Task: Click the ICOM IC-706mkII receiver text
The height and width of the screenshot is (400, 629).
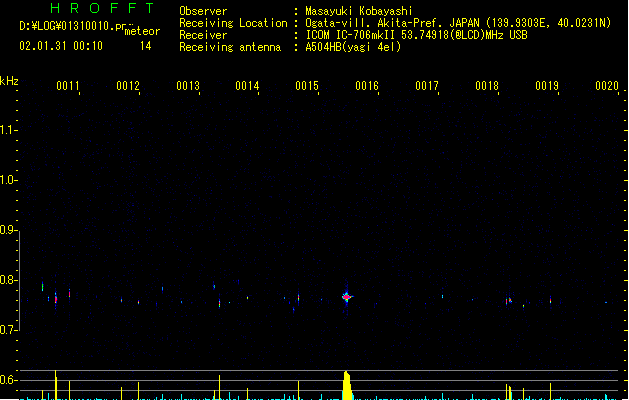Action: tap(416, 35)
